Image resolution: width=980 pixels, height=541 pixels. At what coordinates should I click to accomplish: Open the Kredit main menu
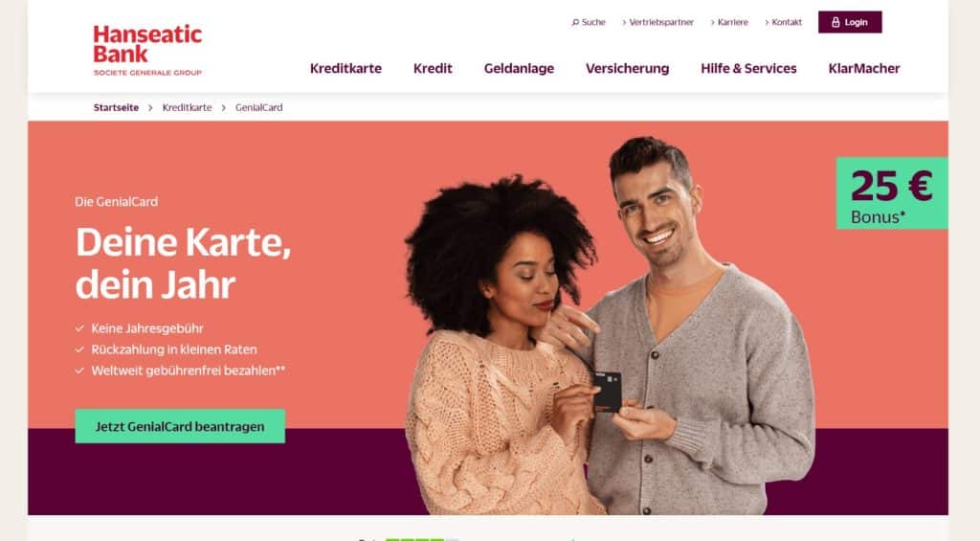pyautogui.click(x=433, y=68)
